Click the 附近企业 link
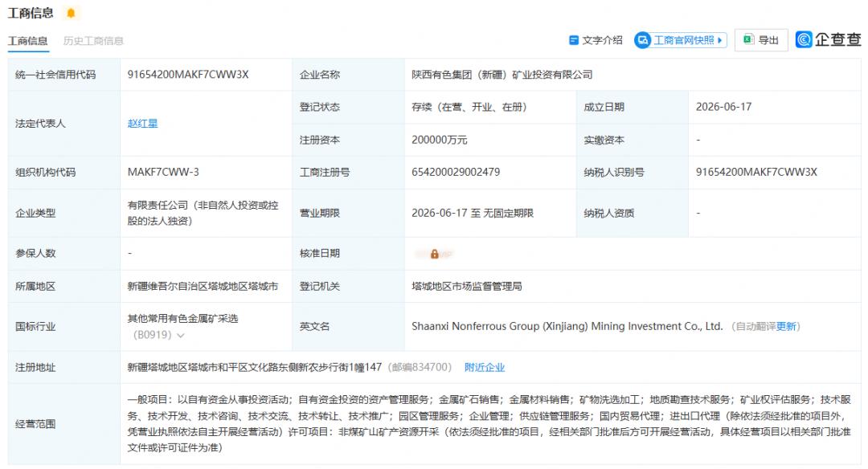The width and height of the screenshot is (868, 469). click(485, 367)
